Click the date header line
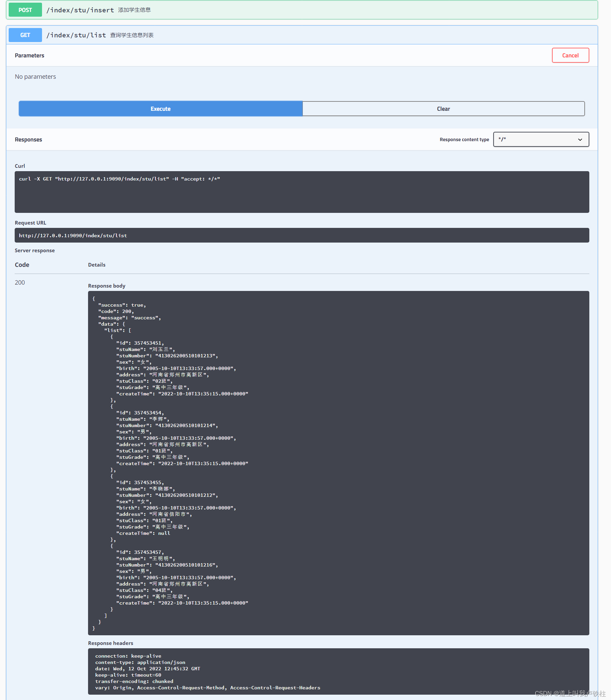611x700 pixels. (x=148, y=669)
